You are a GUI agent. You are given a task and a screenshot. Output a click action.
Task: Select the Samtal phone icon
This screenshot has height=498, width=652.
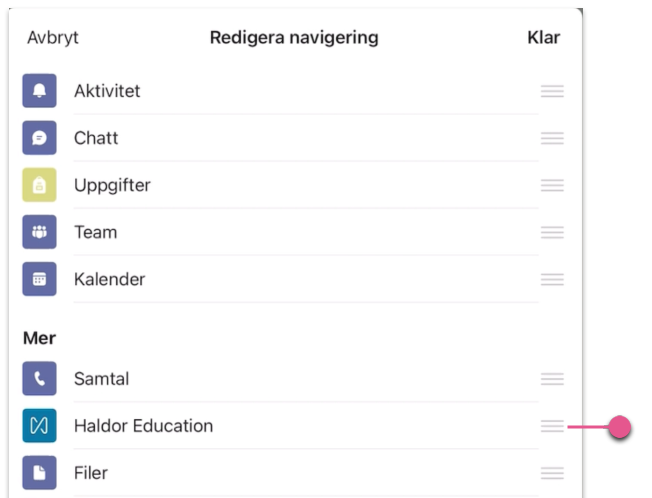coord(40,378)
